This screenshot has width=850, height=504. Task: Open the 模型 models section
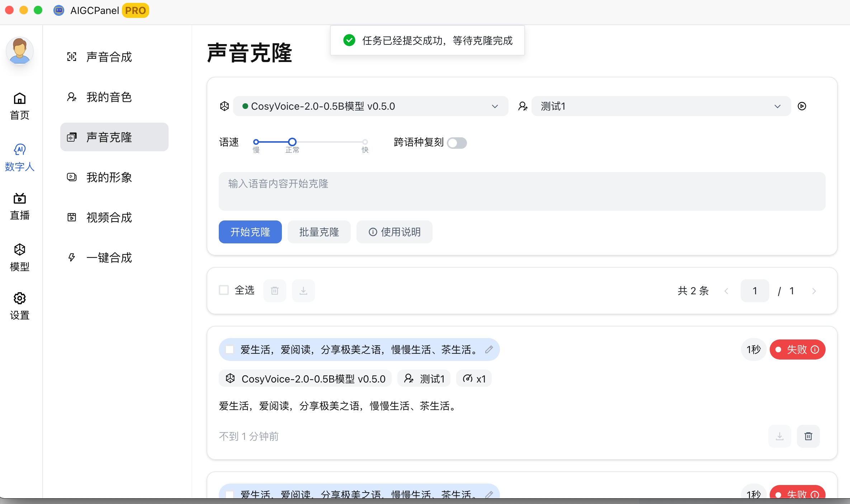[x=20, y=257]
